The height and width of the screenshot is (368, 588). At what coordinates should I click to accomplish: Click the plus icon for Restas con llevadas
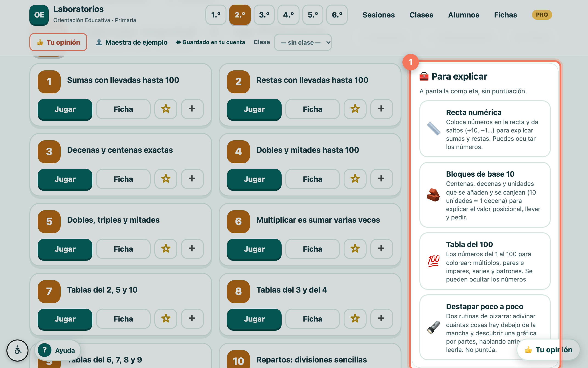point(382,109)
